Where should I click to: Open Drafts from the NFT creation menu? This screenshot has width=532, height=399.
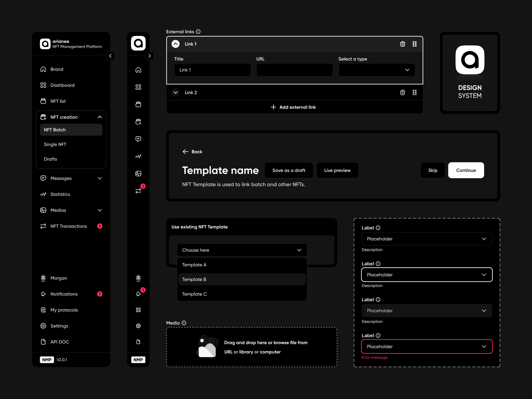pos(51,159)
